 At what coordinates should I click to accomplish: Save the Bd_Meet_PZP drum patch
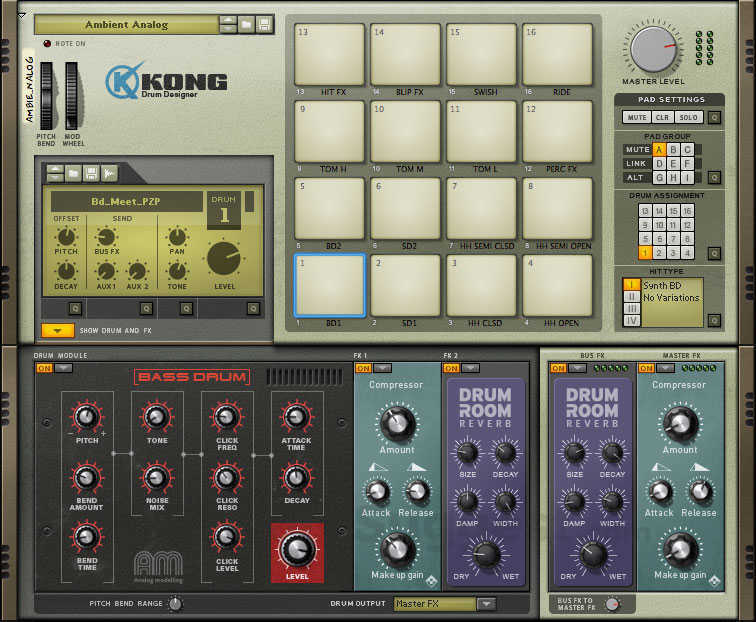click(x=91, y=174)
